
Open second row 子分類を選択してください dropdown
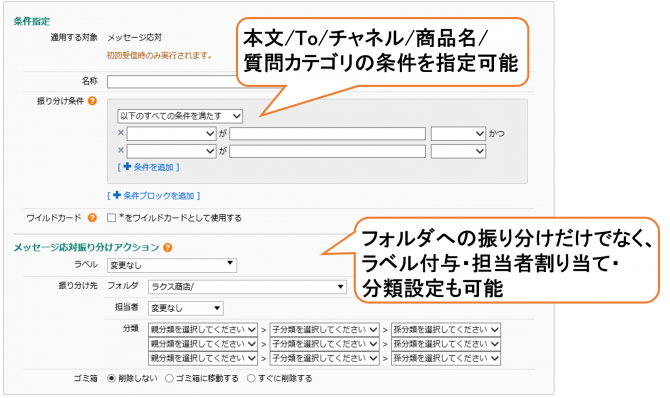(325, 344)
